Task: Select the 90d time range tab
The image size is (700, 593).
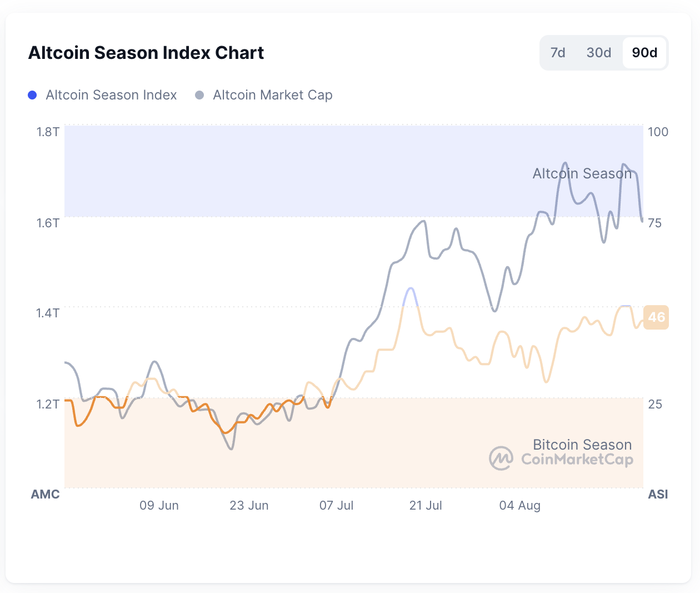Action: point(644,53)
